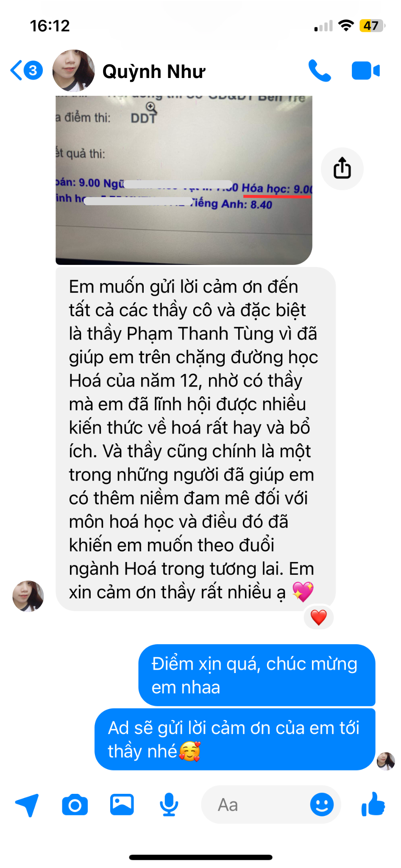Tap the sender avatar next to the gray message
401x868 pixels.
[x=28, y=596]
